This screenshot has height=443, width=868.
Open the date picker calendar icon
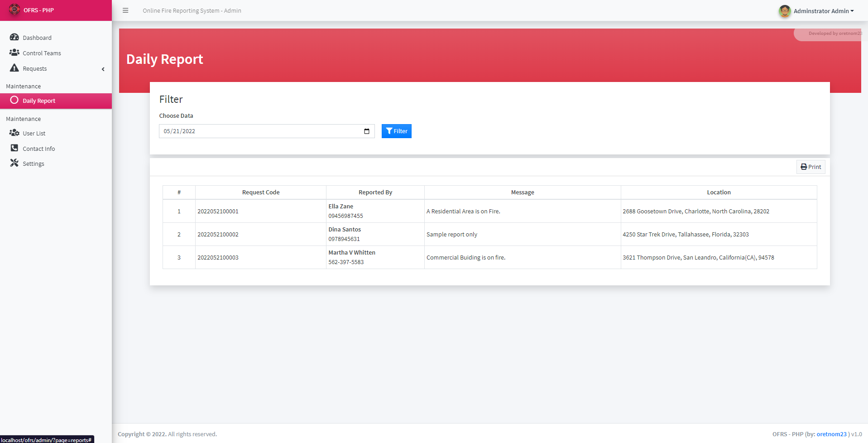[367, 131]
